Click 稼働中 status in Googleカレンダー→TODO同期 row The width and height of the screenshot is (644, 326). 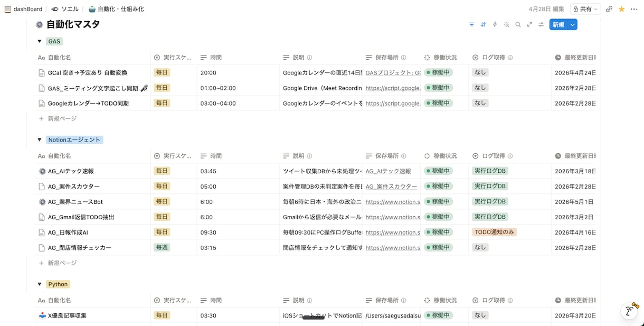click(438, 103)
